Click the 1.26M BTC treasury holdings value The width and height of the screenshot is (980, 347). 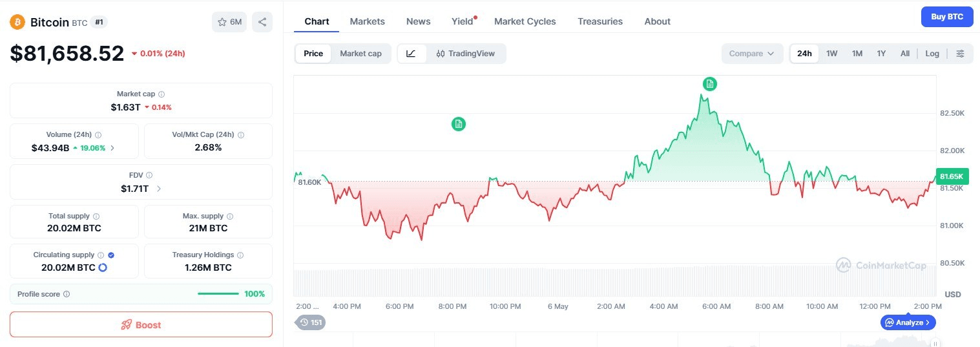click(208, 268)
